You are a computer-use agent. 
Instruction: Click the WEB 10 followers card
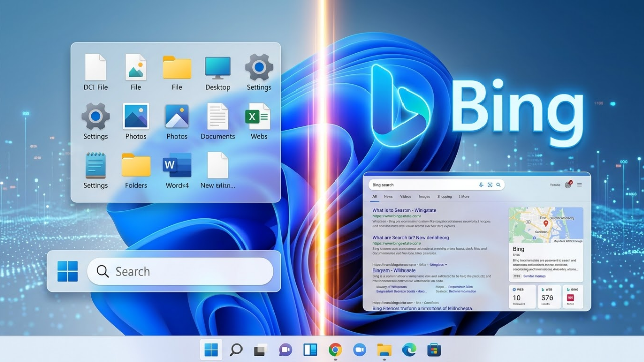coord(522,297)
